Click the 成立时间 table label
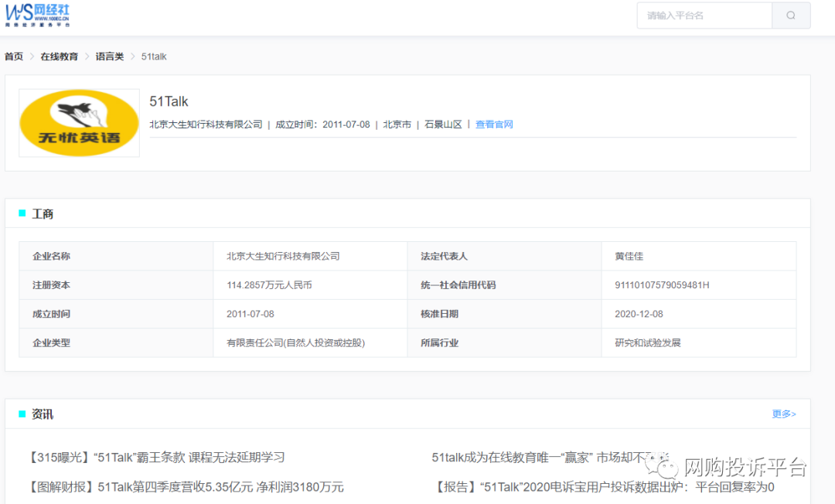The height and width of the screenshot is (504, 835). coord(51,314)
